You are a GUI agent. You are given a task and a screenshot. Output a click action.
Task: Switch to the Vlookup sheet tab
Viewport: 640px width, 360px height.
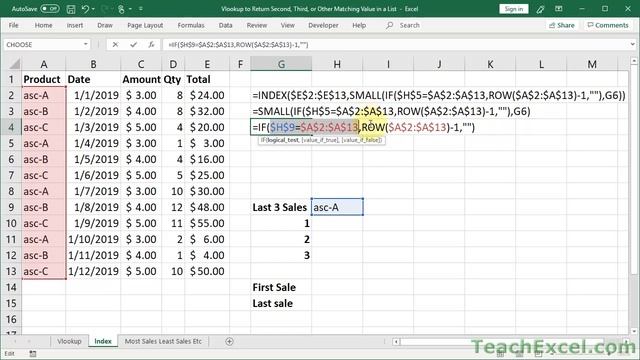(69, 341)
